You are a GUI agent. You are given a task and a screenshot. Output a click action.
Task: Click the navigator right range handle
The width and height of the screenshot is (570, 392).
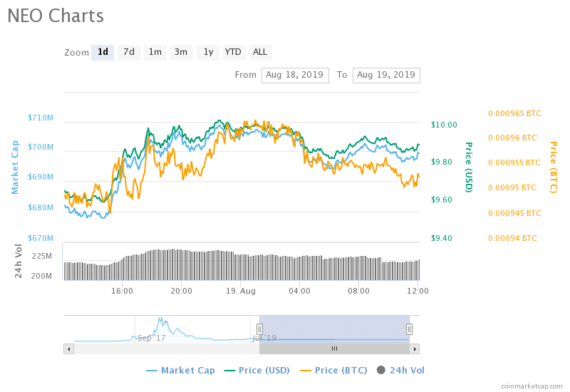[x=409, y=329]
